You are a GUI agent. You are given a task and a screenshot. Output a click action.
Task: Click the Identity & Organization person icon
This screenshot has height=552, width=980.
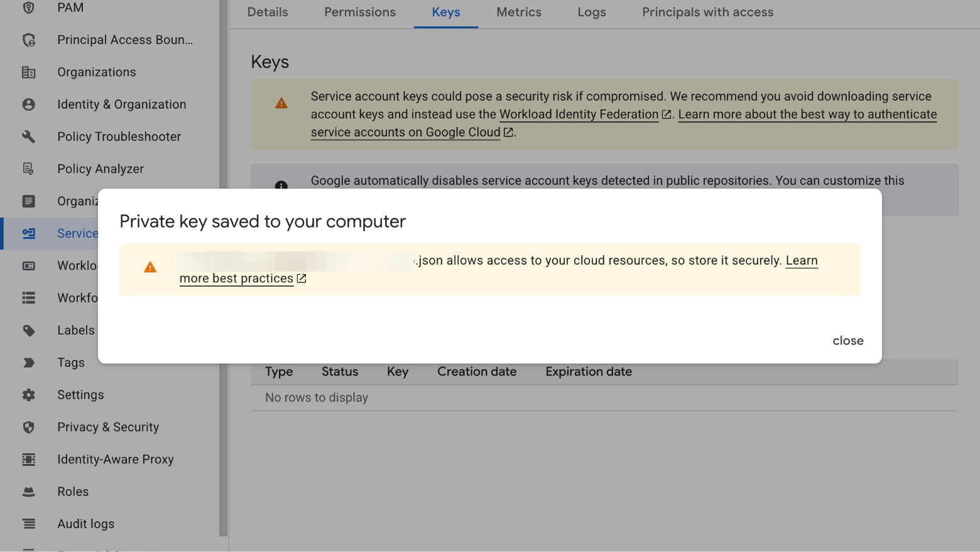pyautogui.click(x=28, y=104)
